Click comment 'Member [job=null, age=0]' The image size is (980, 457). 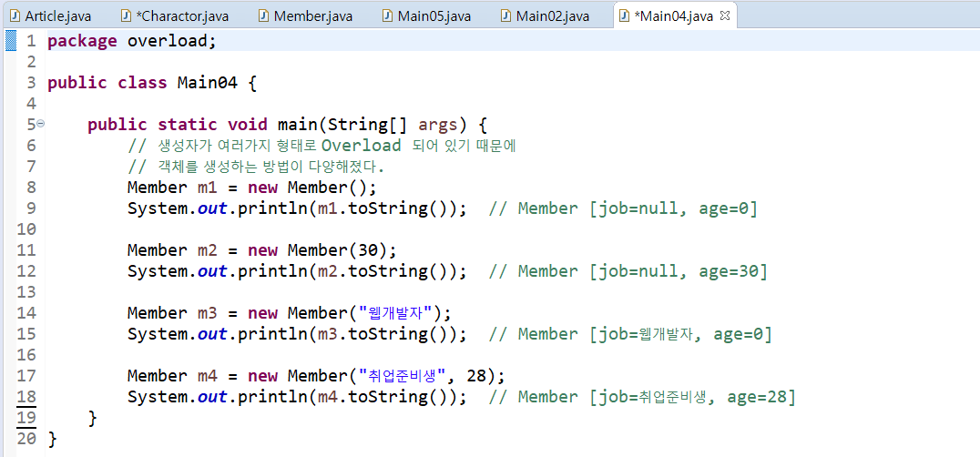(638, 208)
